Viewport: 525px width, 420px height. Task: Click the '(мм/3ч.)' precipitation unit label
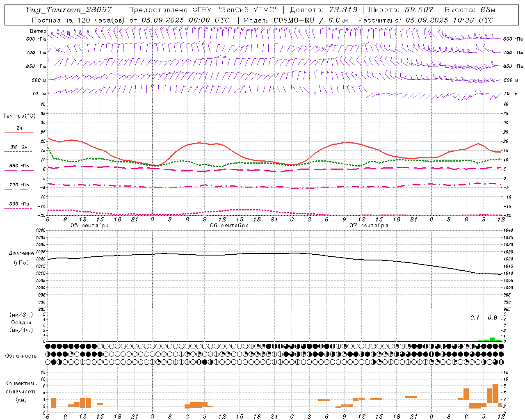(x=21, y=315)
